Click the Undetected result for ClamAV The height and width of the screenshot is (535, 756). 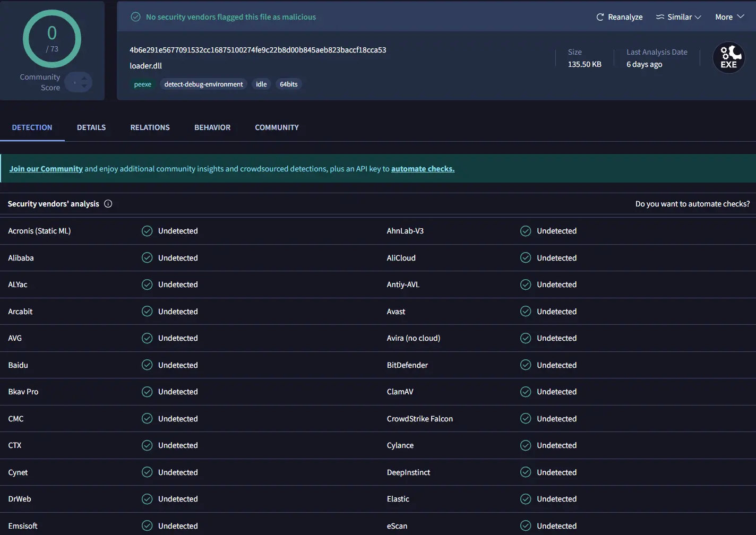click(x=556, y=392)
